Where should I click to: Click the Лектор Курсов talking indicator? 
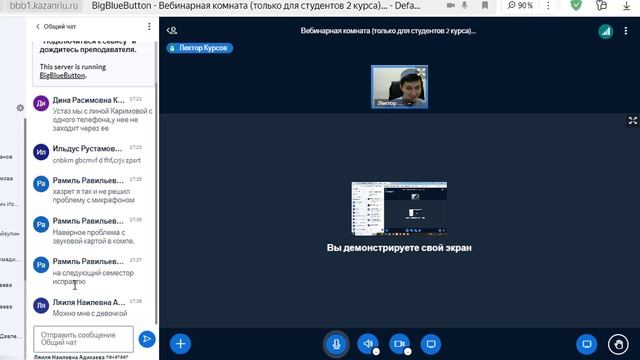click(x=200, y=48)
